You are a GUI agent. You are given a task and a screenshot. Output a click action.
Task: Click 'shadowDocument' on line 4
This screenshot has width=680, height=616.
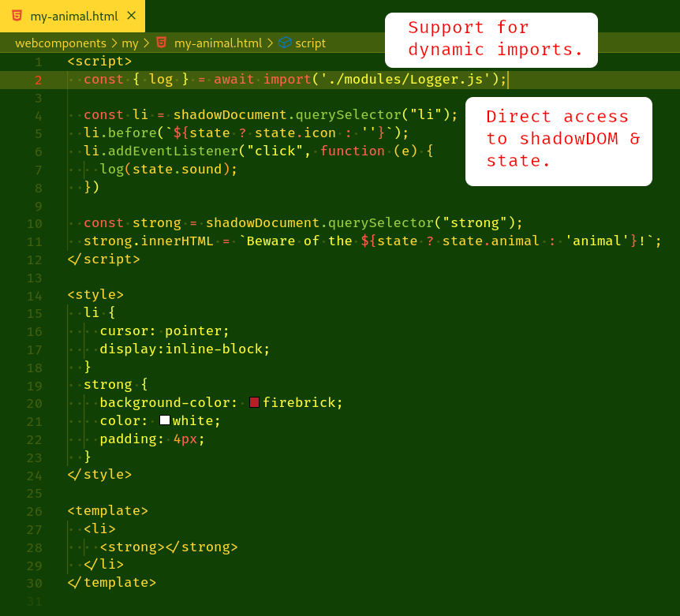(230, 115)
